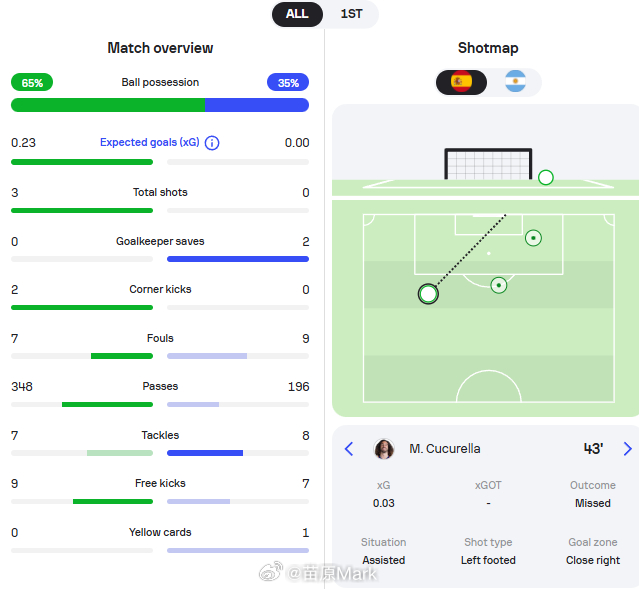This screenshot has width=639, height=589.
Task: Select the shot marker beside the goal post
Action: (546, 178)
